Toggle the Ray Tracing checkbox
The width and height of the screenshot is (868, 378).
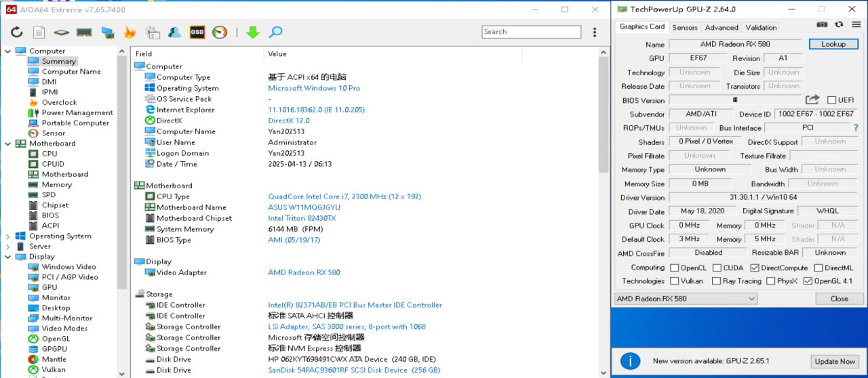pyautogui.click(x=715, y=280)
